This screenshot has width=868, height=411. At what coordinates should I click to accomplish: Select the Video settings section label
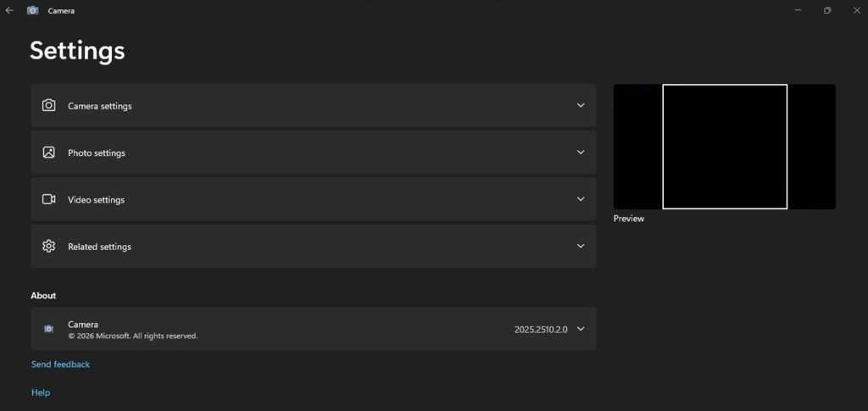click(x=96, y=200)
